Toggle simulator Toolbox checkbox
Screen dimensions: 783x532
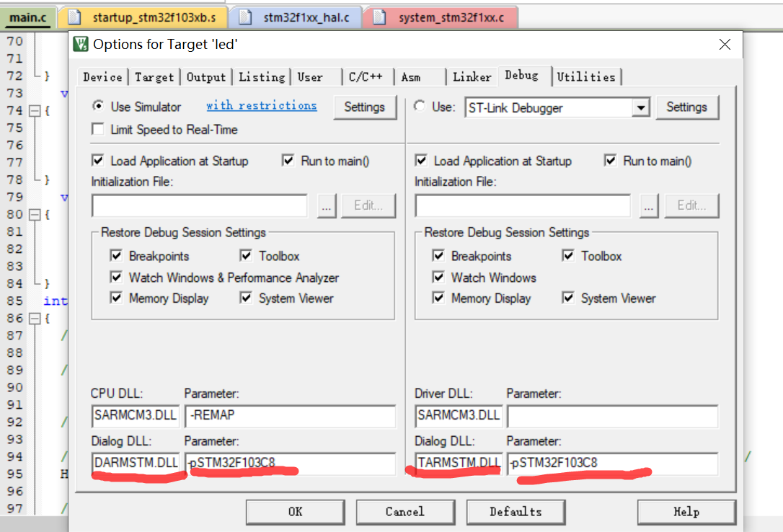tap(246, 255)
